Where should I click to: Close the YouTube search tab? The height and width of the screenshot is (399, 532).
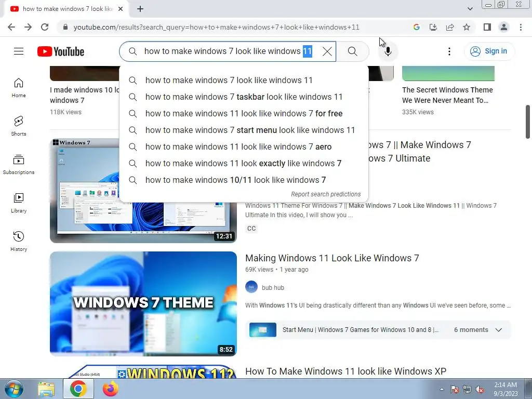click(x=121, y=9)
